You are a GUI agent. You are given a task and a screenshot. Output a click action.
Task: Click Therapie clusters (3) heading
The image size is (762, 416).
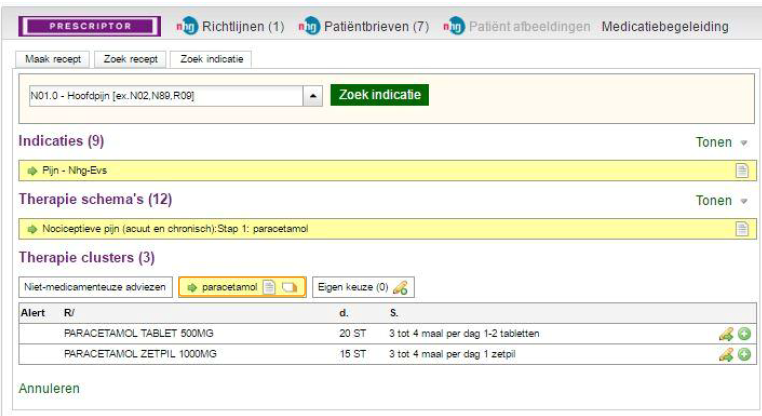87,258
